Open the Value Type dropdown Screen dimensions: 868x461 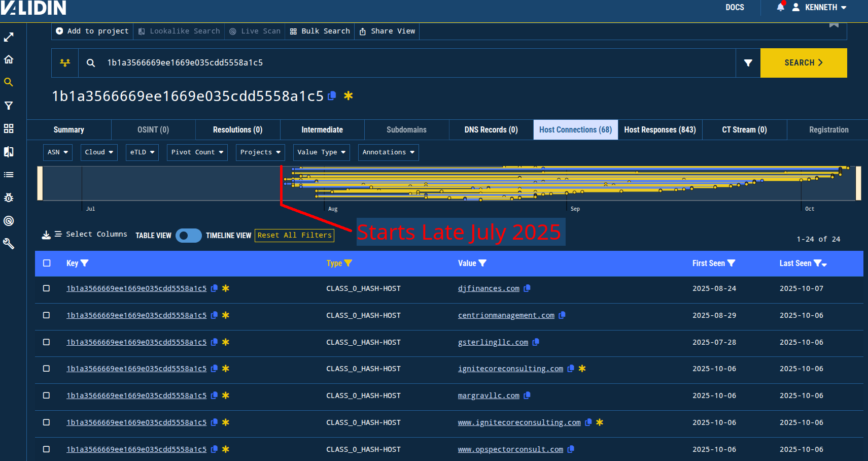pos(321,152)
